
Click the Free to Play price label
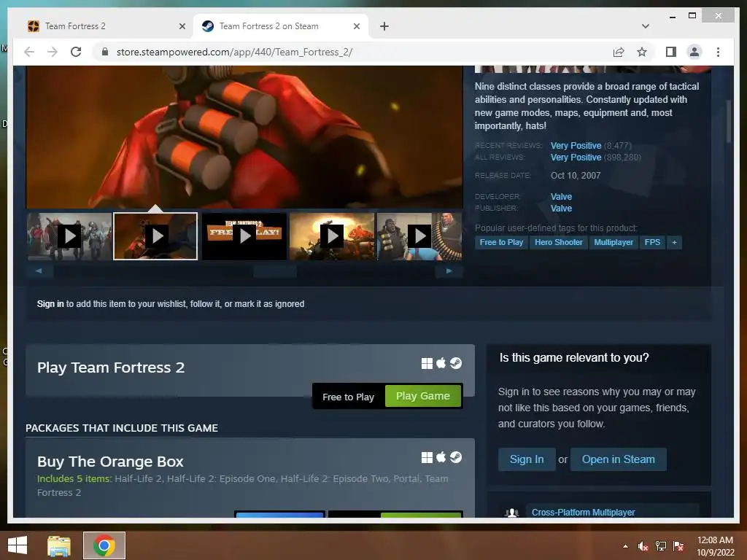[348, 397]
